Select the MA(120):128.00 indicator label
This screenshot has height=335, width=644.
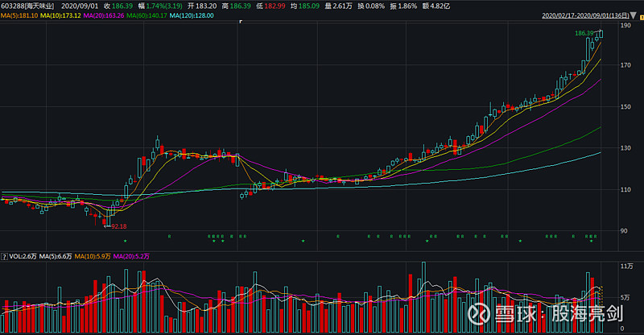point(192,15)
